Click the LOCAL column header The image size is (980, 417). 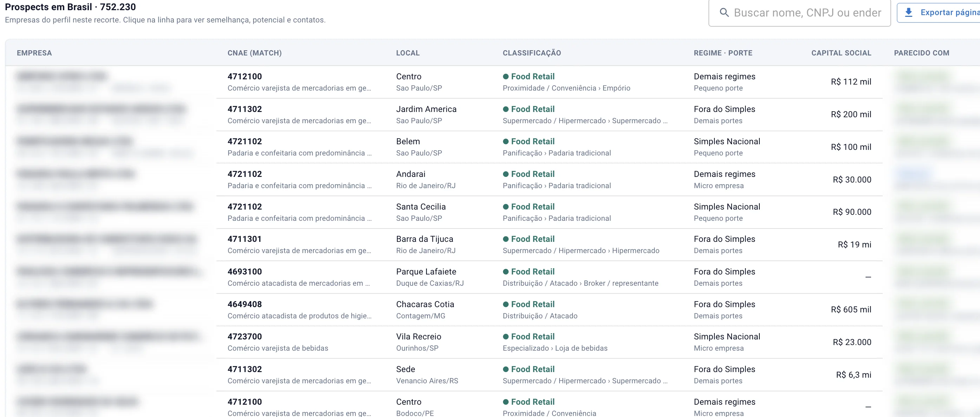click(408, 53)
